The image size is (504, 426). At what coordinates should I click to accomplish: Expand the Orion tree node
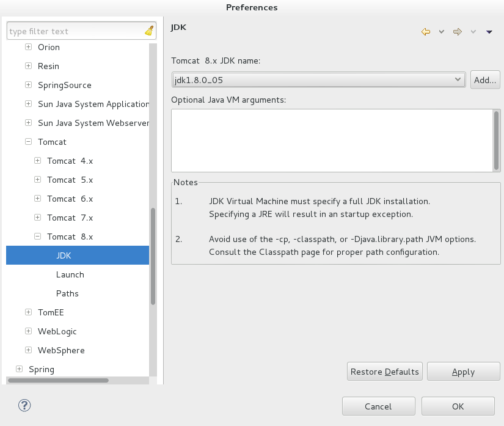tap(28, 47)
